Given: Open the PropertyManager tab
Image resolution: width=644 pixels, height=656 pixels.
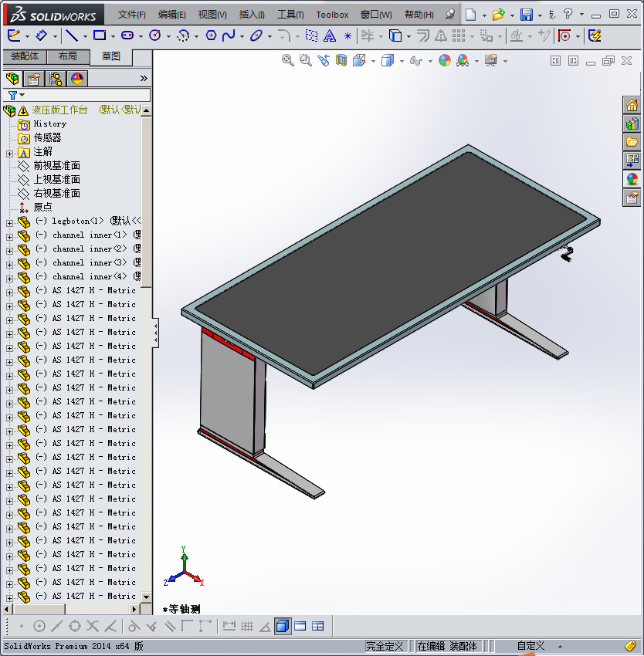Looking at the screenshot, I should 33,79.
